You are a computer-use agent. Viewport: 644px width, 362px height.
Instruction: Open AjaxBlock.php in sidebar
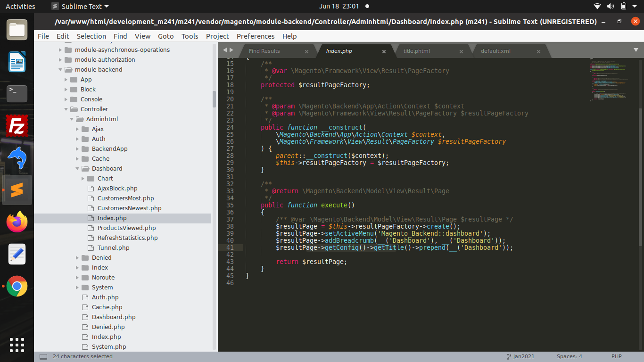click(117, 189)
